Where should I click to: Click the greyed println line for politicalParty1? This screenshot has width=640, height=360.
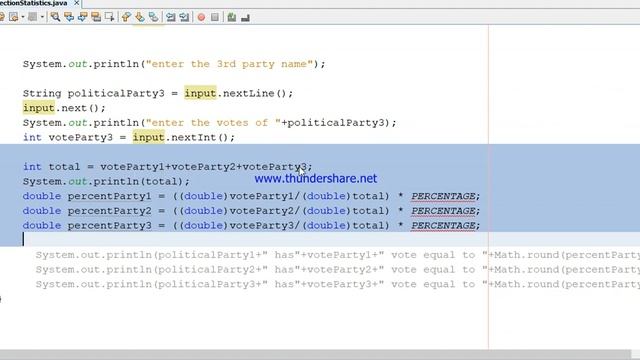[x=338, y=255]
